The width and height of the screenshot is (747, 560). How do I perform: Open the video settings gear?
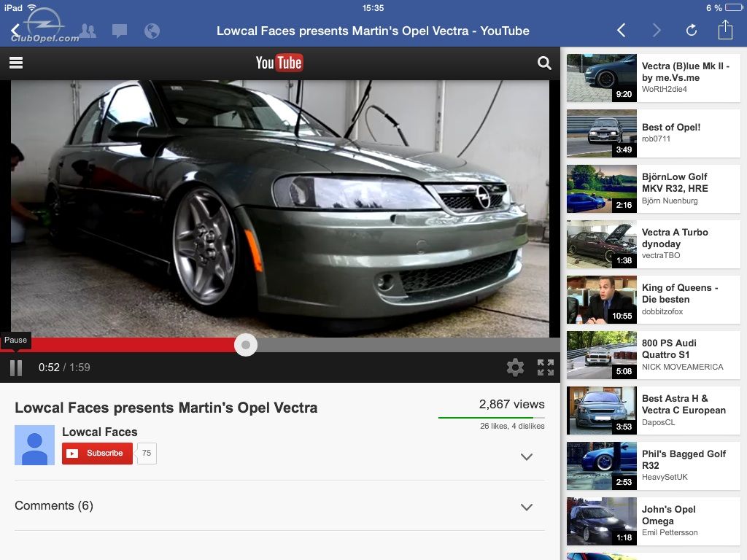point(515,367)
